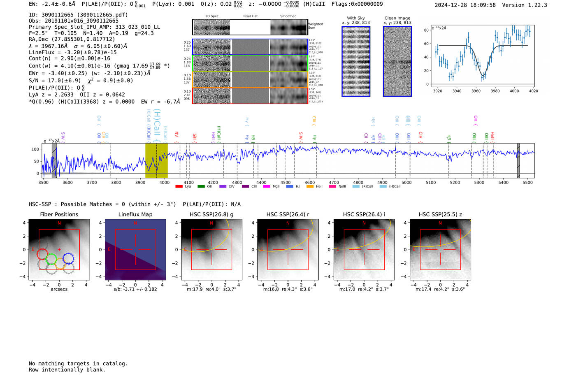Click the (K)CaII legend swatch
The height and width of the screenshot is (392, 576).
pos(356,186)
